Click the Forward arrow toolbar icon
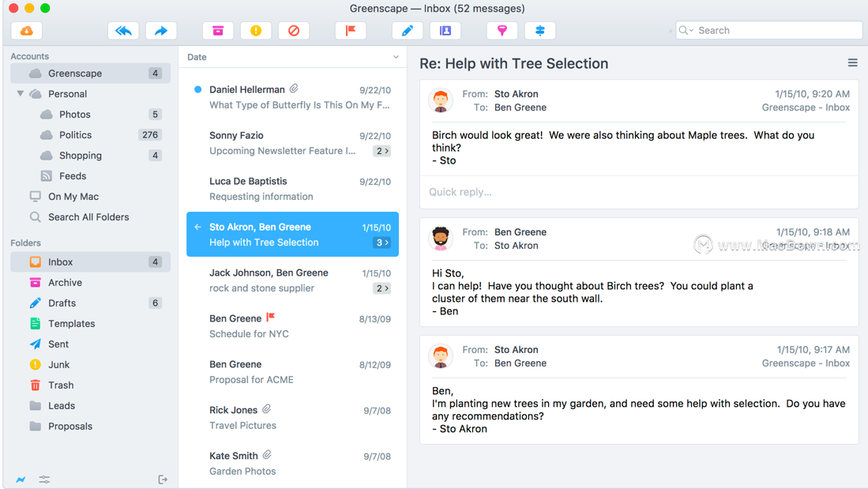 (161, 31)
